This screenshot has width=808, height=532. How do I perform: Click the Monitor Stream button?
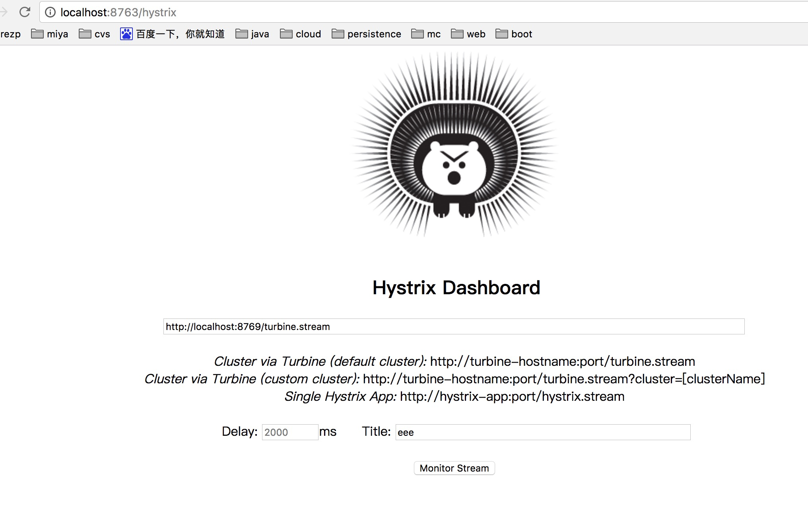[x=454, y=468]
